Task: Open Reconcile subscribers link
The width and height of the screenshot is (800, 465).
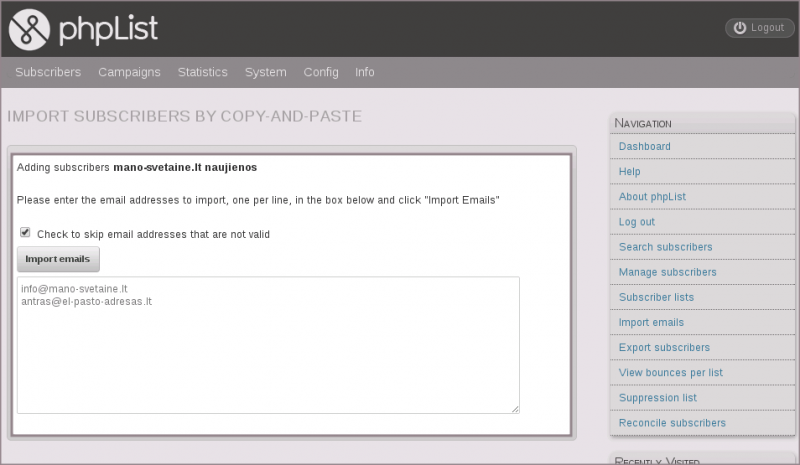Action: pyautogui.click(x=672, y=423)
